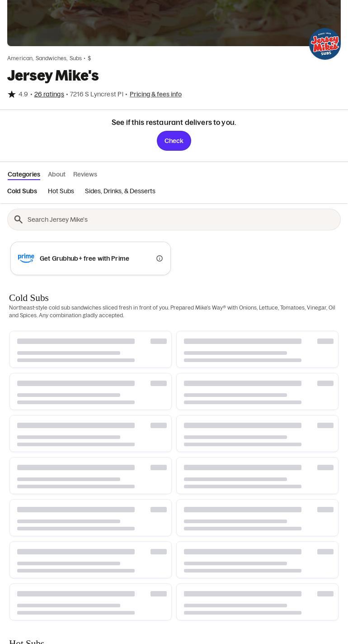Click the Jersey Mike's round logo
Image resolution: width=348 pixels, height=644 pixels.
(324, 44)
